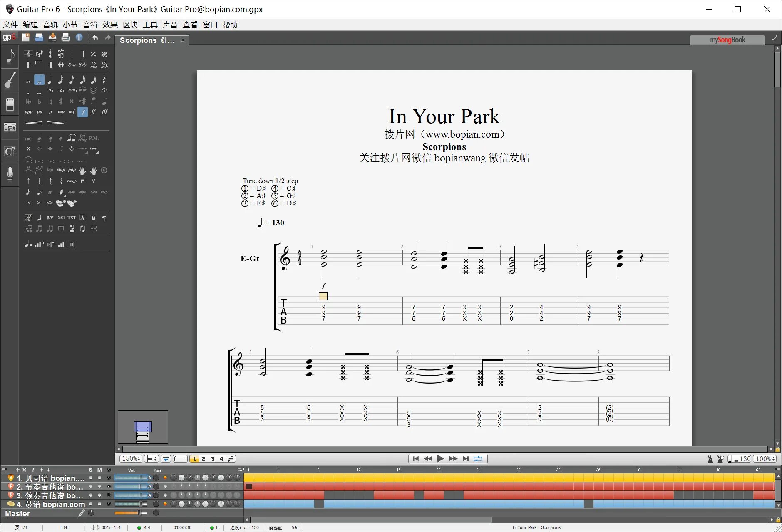
Task: Open score information with the blue info icon
Action: tap(79, 37)
